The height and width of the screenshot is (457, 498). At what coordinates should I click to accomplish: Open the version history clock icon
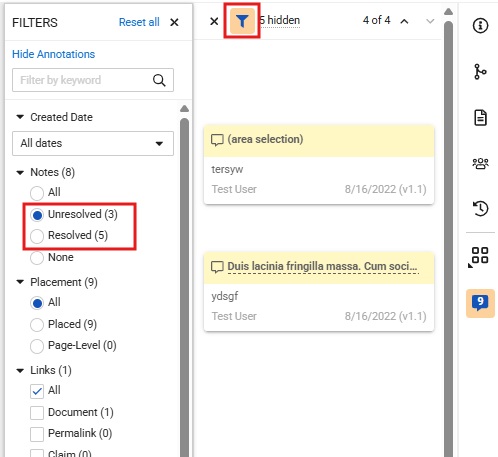pos(480,209)
